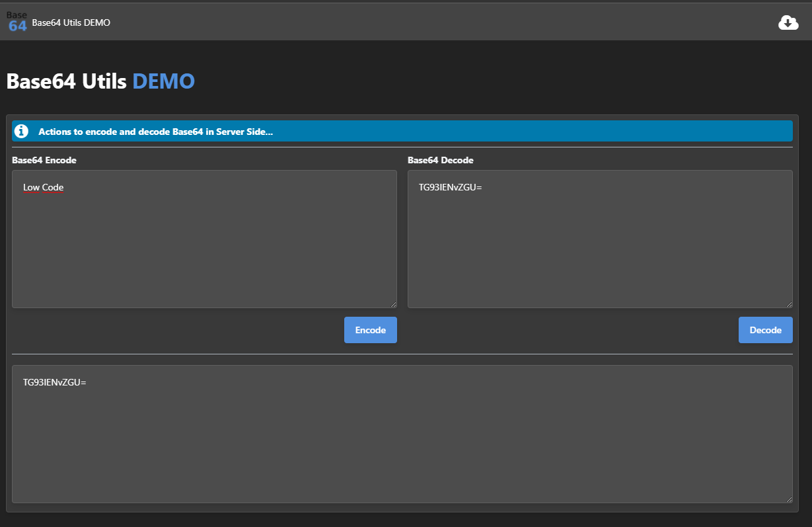This screenshot has height=527, width=812.
Task: Click the cloud download icon
Action: [788, 23]
